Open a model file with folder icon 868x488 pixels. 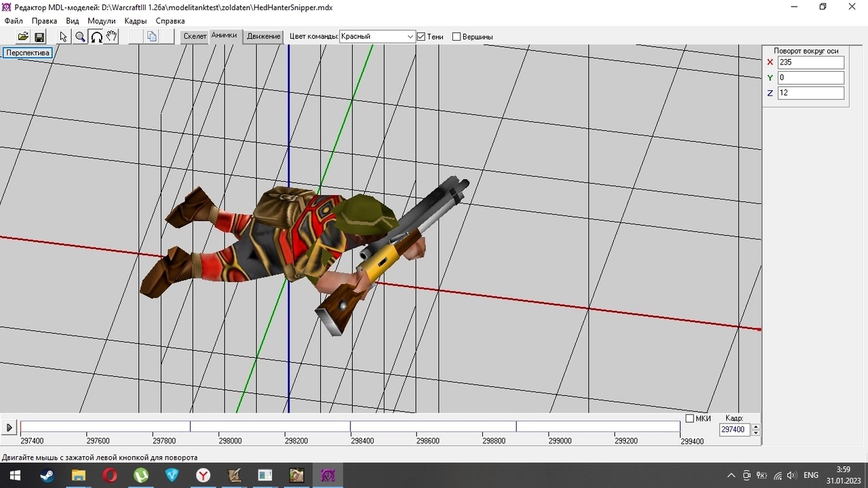click(23, 37)
